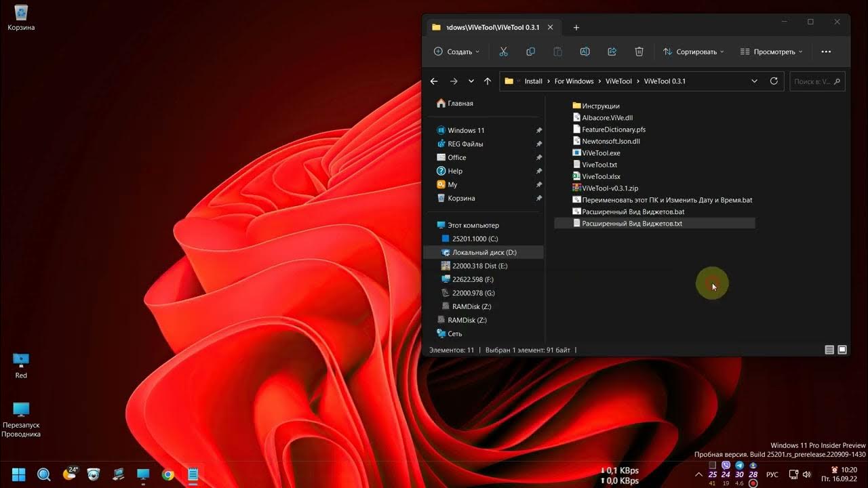Select the Инструкции folder

596,106
